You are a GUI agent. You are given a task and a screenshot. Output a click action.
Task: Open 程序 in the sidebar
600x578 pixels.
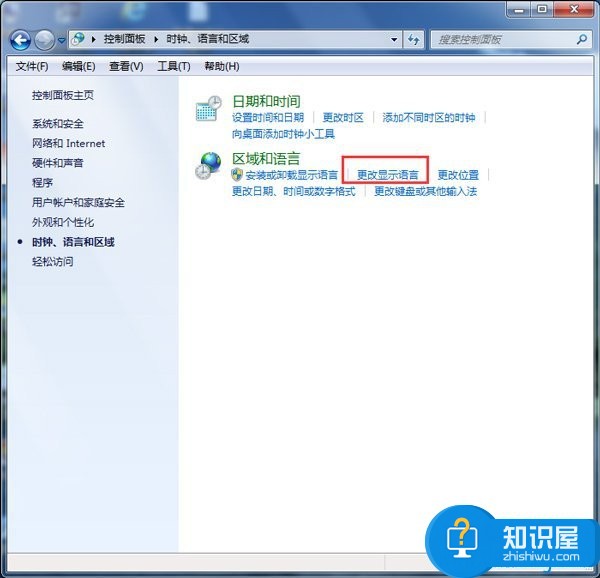click(x=42, y=183)
